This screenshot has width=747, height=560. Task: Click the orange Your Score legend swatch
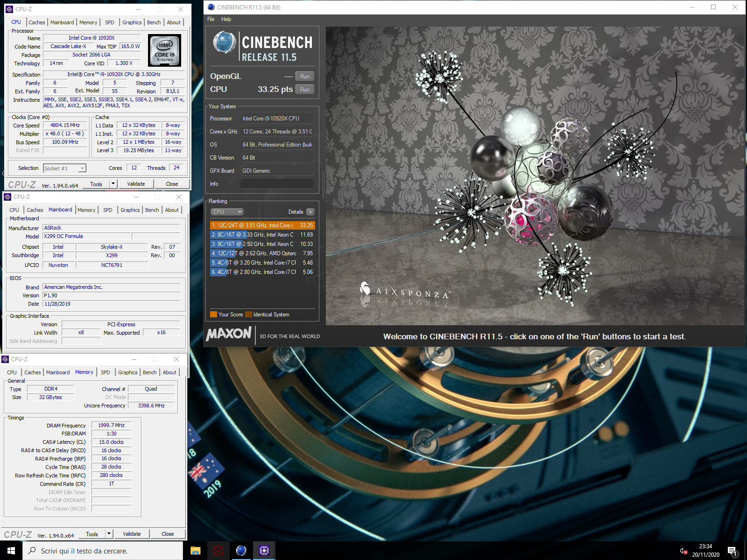(x=213, y=315)
